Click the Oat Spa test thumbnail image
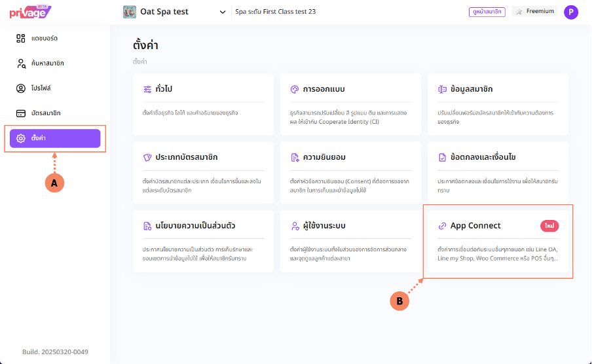Screen dimensions: 592x364 (130, 12)
